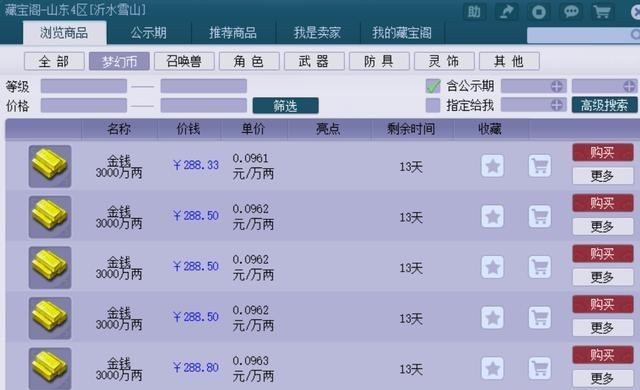Switch to the 浏览商品 tab
640x390 pixels.
click(x=64, y=33)
